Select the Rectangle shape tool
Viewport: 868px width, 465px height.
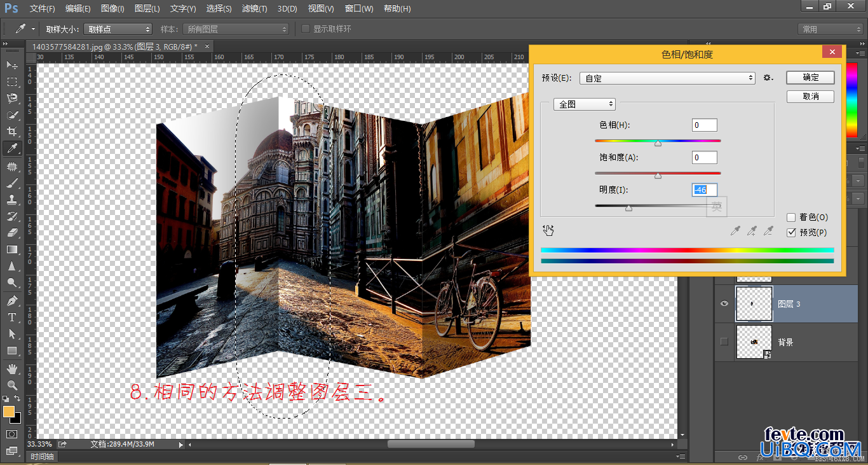click(11, 350)
